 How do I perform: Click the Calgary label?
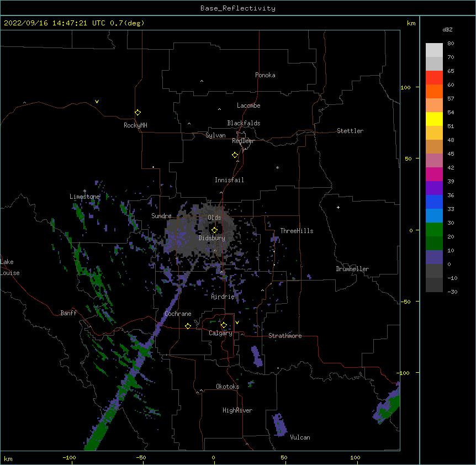pyautogui.click(x=220, y=333)
